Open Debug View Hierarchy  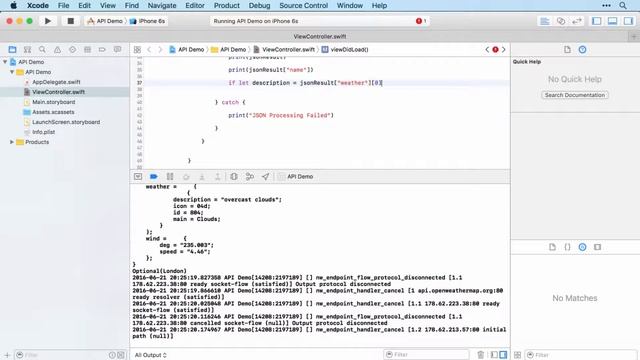click(x=233, y=176)
